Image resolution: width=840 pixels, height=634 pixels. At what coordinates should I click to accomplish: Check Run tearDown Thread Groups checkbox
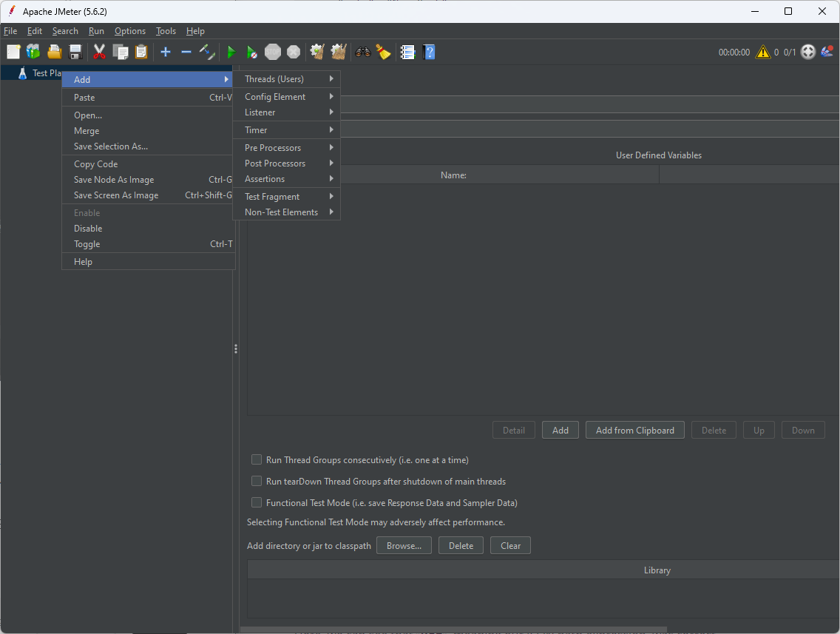257,482
